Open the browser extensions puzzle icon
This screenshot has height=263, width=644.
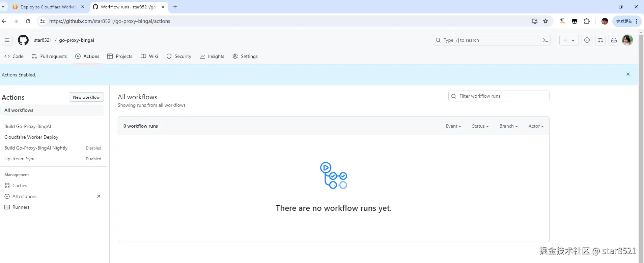pyautogui.click(x=587, y=21)
